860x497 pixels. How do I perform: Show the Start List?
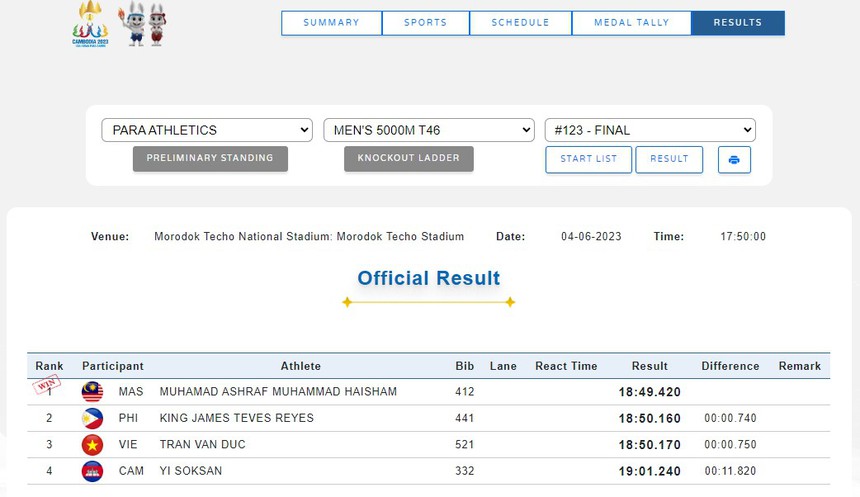(588, 159)
